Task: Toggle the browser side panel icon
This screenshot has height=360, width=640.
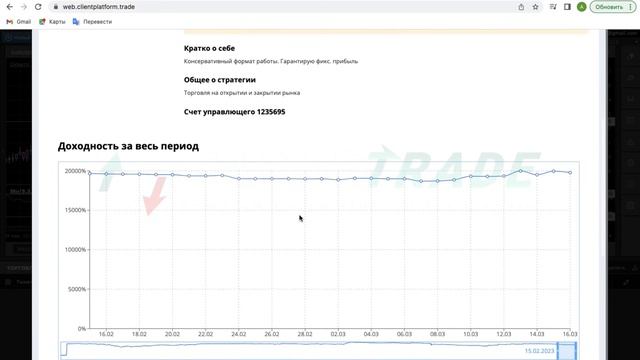Action: coord(567,7)
